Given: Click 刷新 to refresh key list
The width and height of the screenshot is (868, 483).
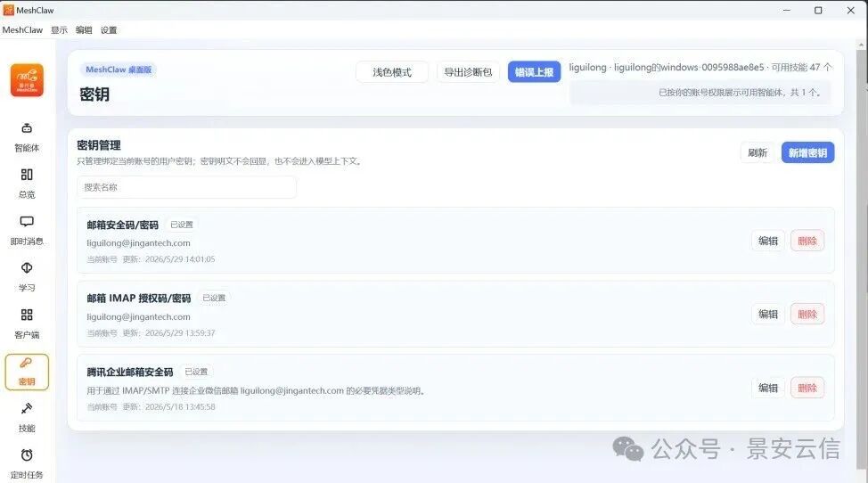Looking at the screenshot, I should tap(757, 152).
